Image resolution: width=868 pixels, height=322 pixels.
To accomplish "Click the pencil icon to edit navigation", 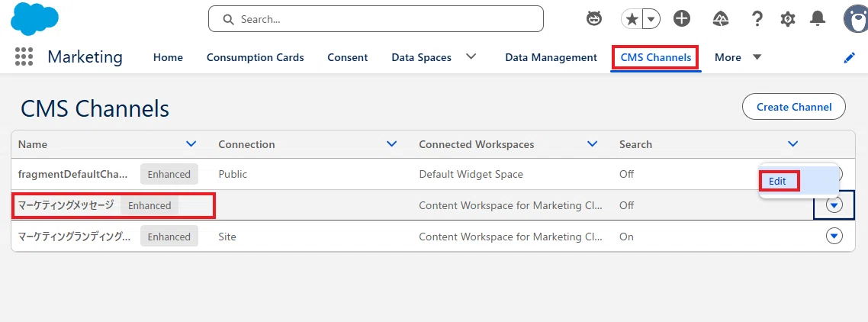I will point(849,58).
